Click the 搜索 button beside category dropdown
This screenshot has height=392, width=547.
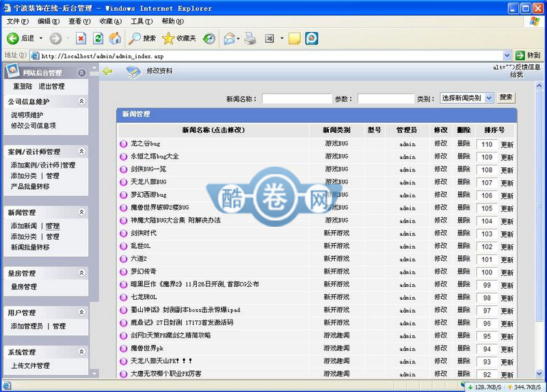[506, 98]
